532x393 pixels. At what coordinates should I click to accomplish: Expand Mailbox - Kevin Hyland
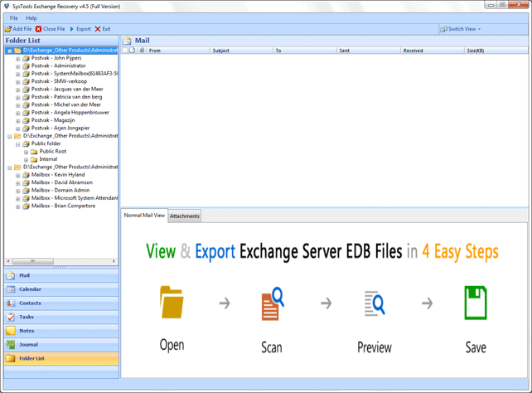tap(18, 176)
